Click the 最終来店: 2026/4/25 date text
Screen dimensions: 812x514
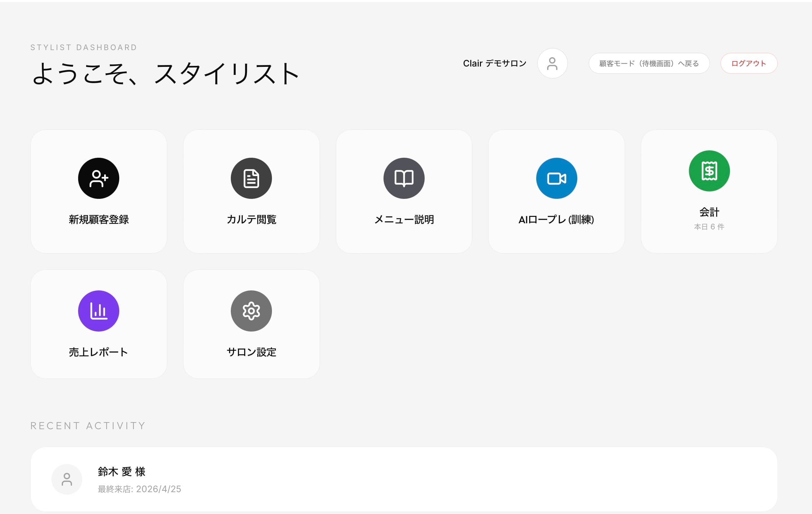(139, 489)
